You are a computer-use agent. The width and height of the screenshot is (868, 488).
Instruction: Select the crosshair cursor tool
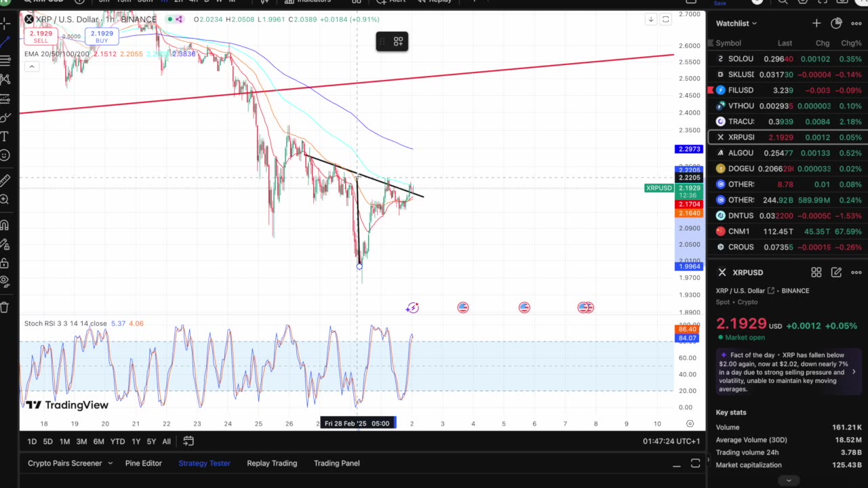tap(5, 24)
